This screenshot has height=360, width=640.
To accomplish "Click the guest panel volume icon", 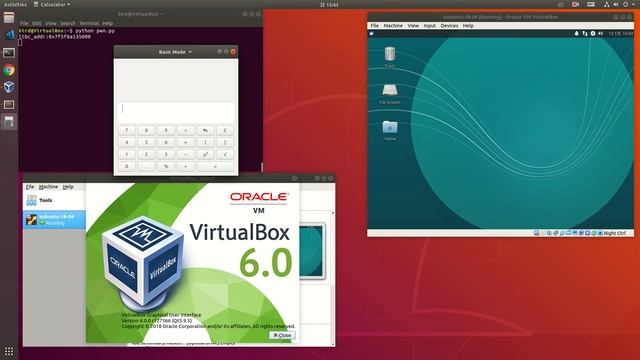I will (600, 33).
